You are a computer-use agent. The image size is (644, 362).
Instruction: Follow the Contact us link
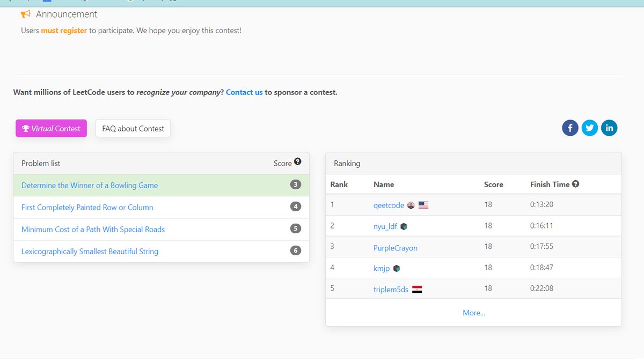point(244,92)
